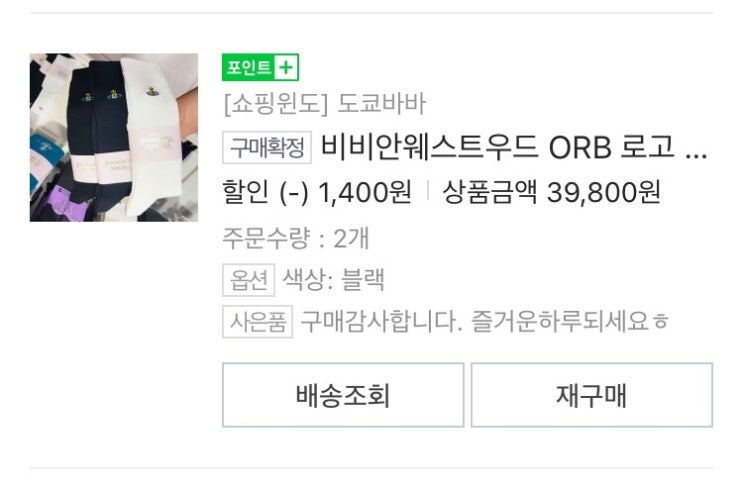The image size is (743, 489).
Task: Click the green 포인트 badge
Action: point(260,67)
